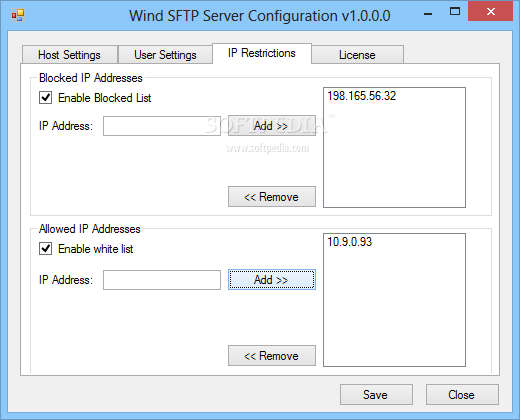Open the User Settings tab
This screenshot has height=420, width=520.
point(165,55)
